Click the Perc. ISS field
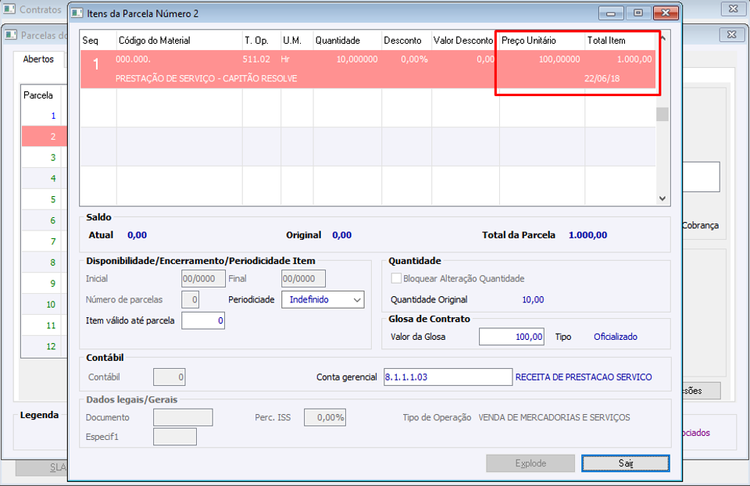This screenshot has height=486, width=750. [325, 417]
